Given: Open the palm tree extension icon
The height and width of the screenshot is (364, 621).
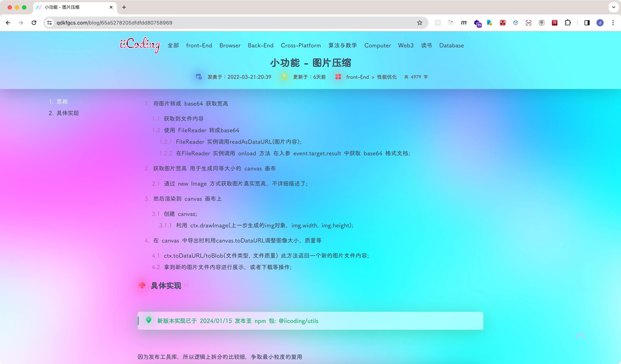Looking at the screenshot, I should point(541,23).
